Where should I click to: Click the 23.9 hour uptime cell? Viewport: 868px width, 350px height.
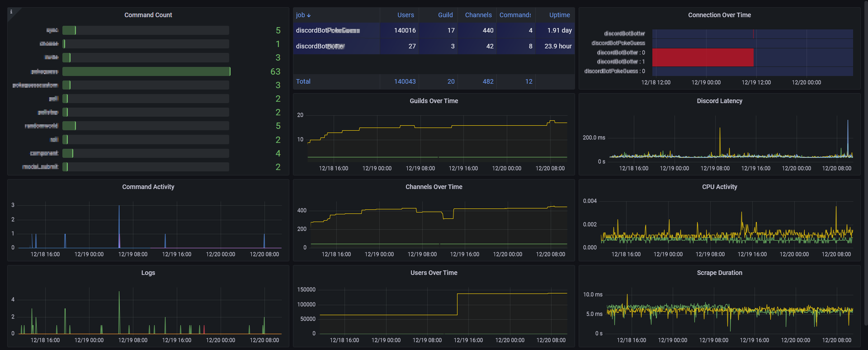click(558, 46)
